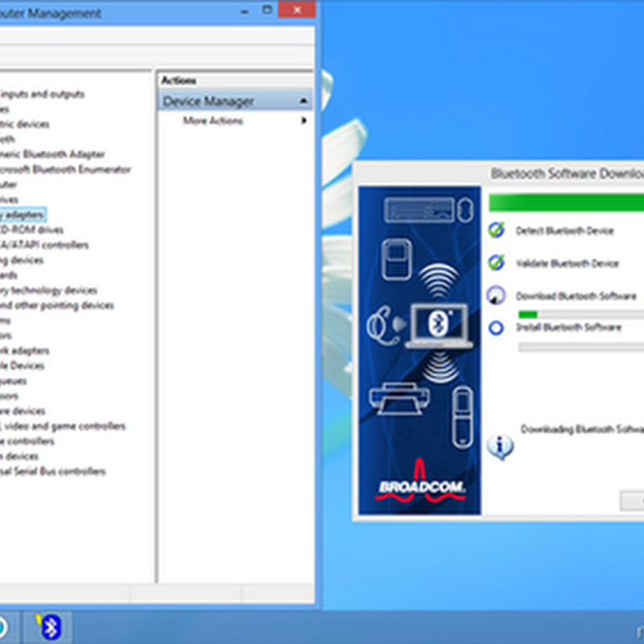Select the Memory technology devices tree item
Image resolution: width=644 pixels, height=644 pixels.
[48, 290]
